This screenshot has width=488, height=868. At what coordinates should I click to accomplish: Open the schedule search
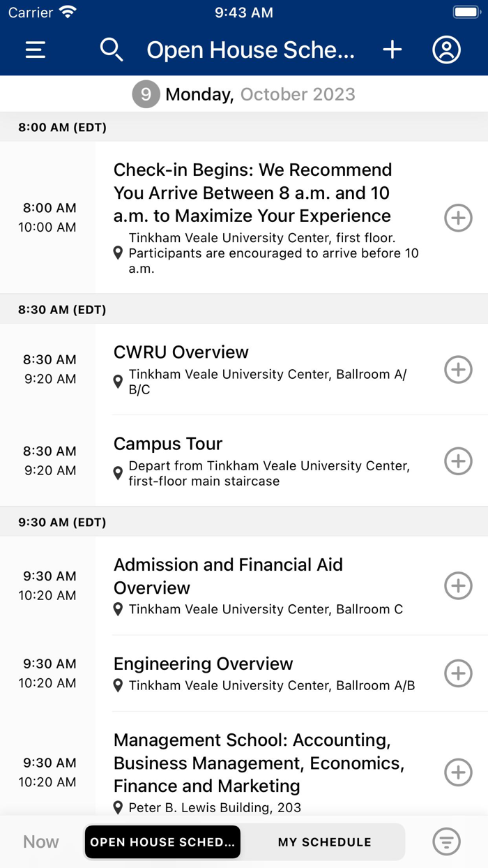112,50
